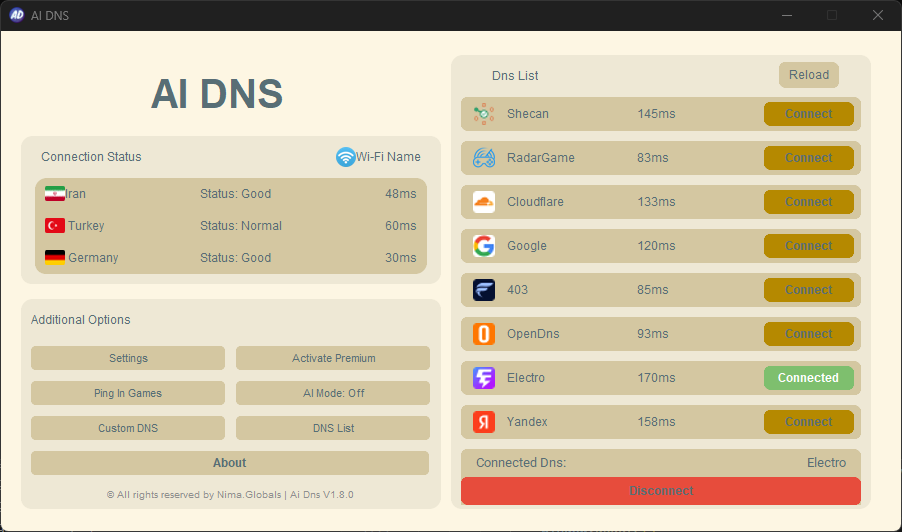
Task: Click the AI DNS app icon in title bar
Action: 17,15
